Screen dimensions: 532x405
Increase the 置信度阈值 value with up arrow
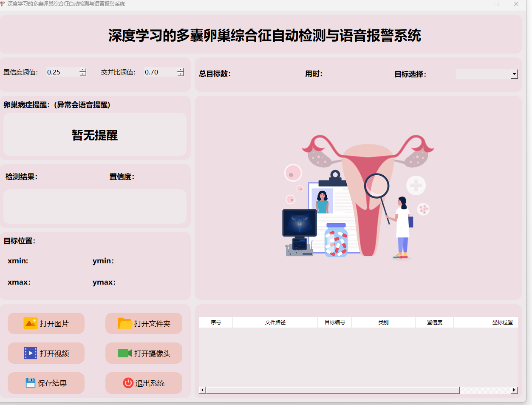click(x=83, y=70)
